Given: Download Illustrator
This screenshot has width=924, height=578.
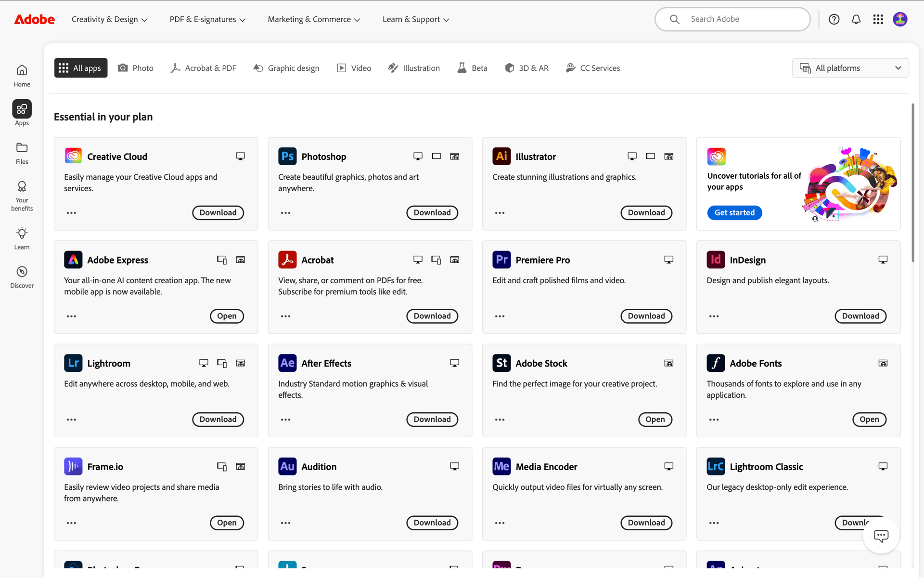Looking at the screenshot, I should coord(646,213).
